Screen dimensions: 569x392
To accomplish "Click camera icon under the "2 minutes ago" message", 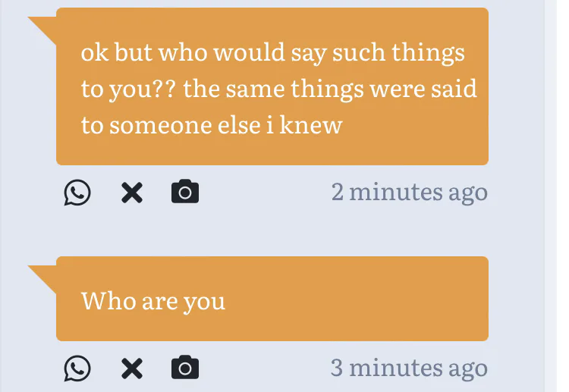I will click(x=185, y=193).
